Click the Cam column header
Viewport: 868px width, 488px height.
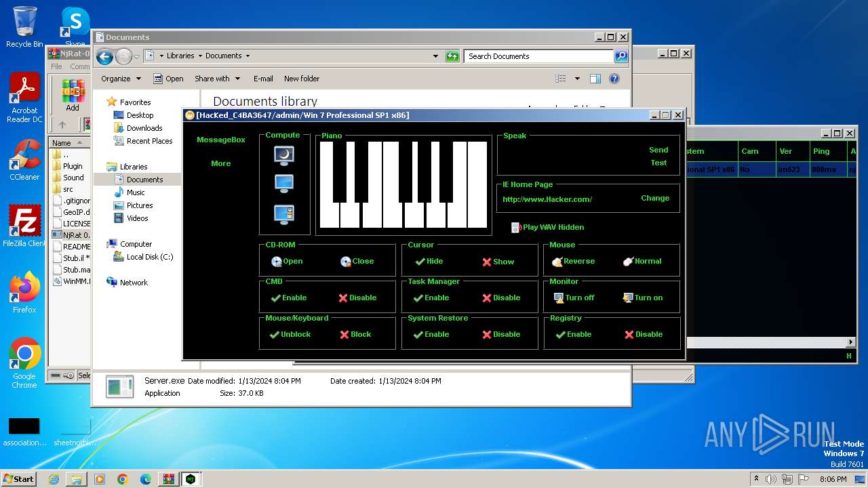755,151
